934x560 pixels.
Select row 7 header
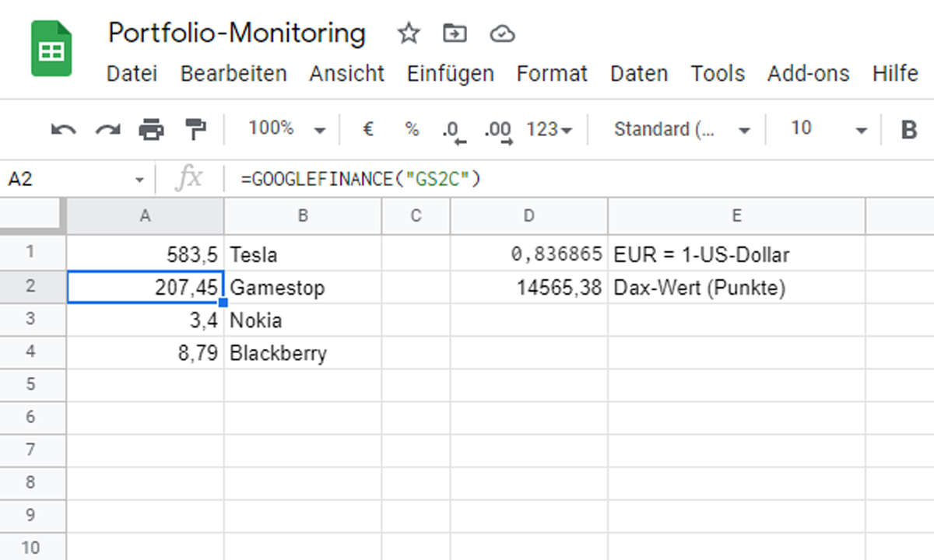pyautogui.click(x=32, y=450)
